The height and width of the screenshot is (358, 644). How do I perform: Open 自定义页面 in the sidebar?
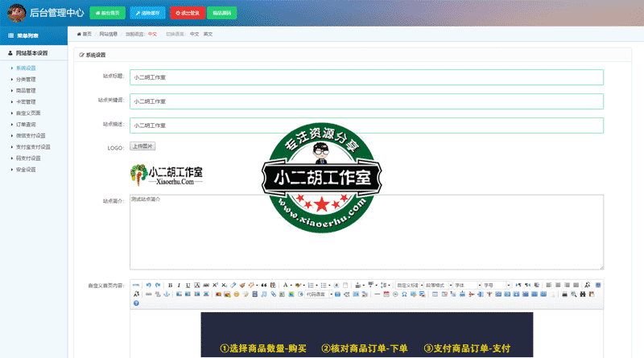tap(28, 113)
